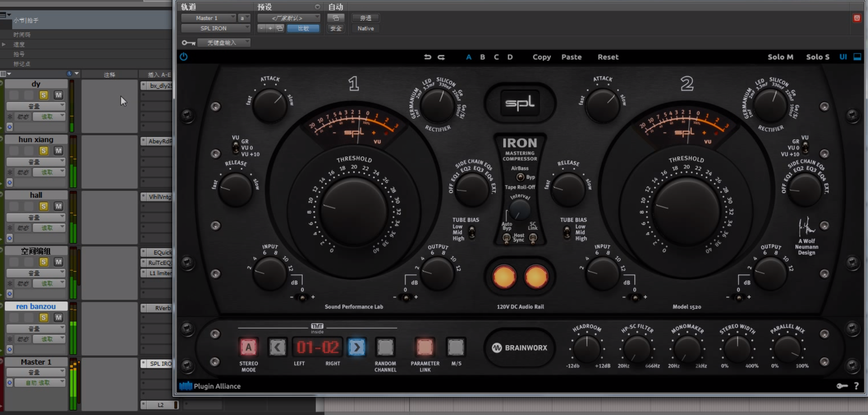Click the key license icon at bottom right

click(x=842, y=386)
